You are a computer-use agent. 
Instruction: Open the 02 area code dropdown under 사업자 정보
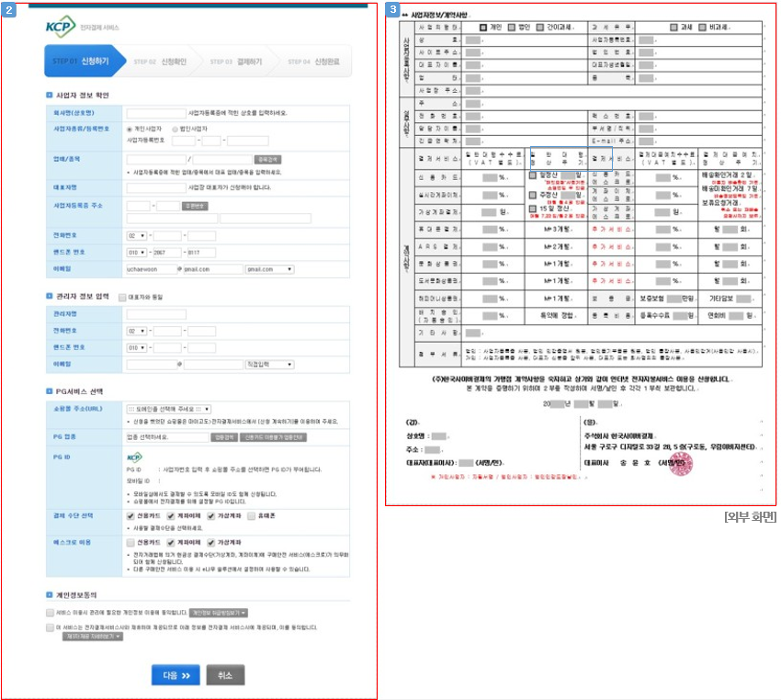pos(137,235)
